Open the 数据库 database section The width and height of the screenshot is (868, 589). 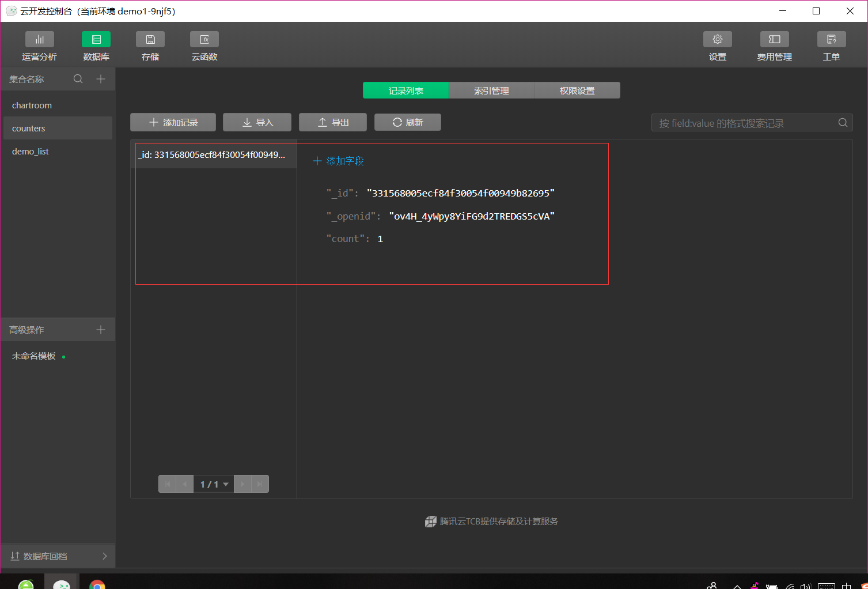point(96,46)
